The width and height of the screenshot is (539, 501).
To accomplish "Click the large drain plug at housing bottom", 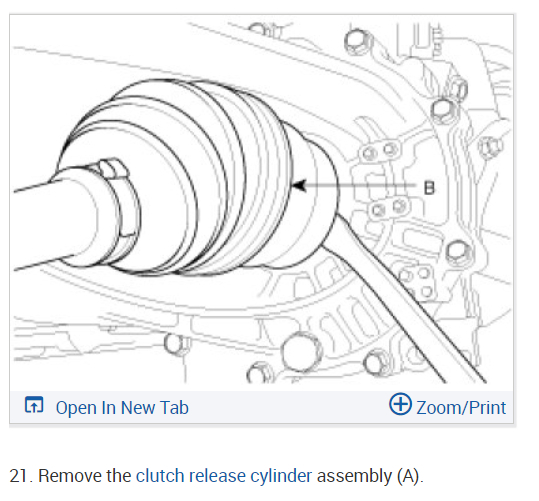I will (x=301, y=351).
